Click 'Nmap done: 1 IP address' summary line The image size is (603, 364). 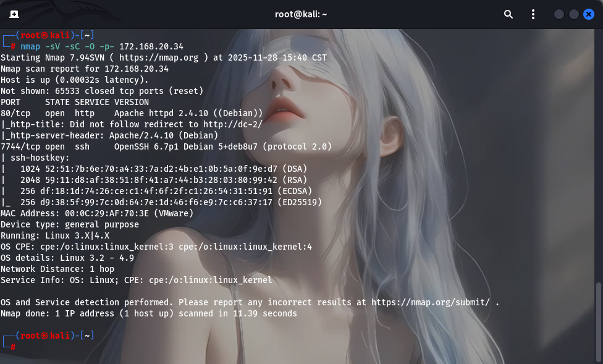pos(149,313)
